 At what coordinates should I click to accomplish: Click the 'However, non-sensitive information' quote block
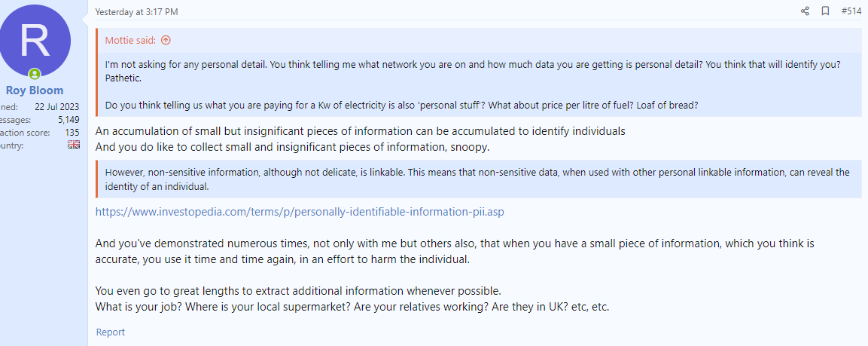click(x=477, y=179)
